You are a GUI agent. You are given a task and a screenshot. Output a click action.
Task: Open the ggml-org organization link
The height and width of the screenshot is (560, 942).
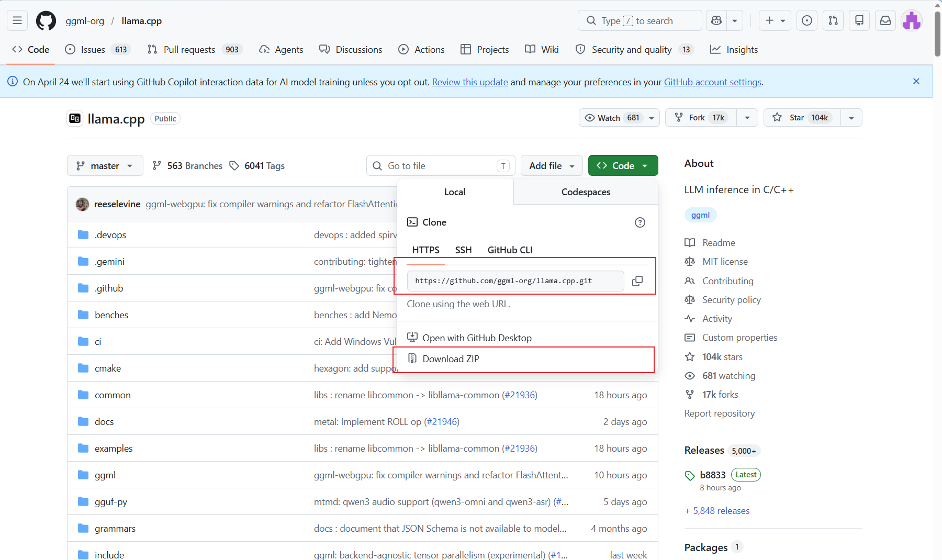click(85, 21)
